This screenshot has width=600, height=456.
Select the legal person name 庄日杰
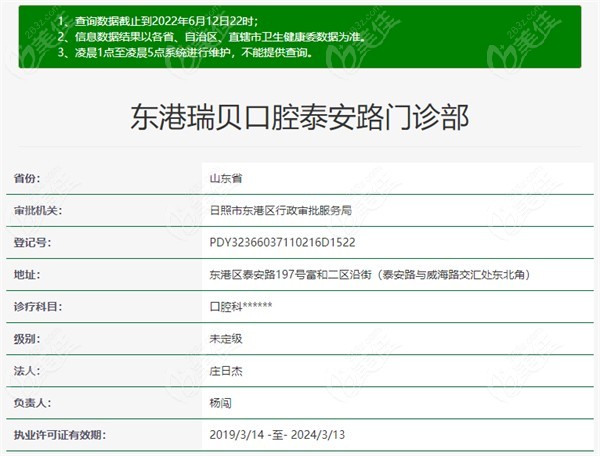[x=226, y=371]
